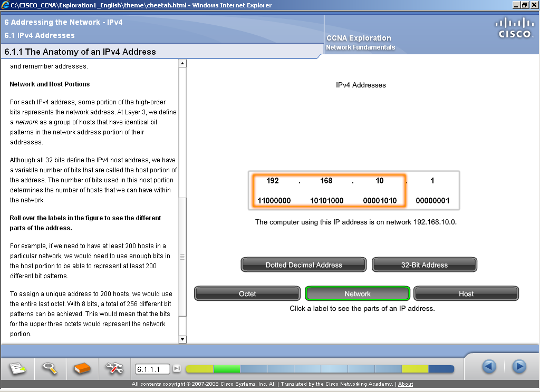Click the 6.1.1.1 page number field
Viewport: 540px width, 392px height.
[152, 369]
